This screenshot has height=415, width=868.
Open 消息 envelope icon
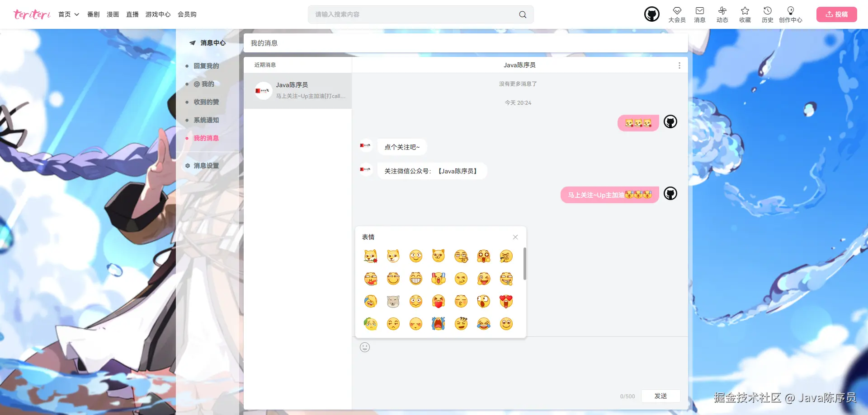[700, 14]
